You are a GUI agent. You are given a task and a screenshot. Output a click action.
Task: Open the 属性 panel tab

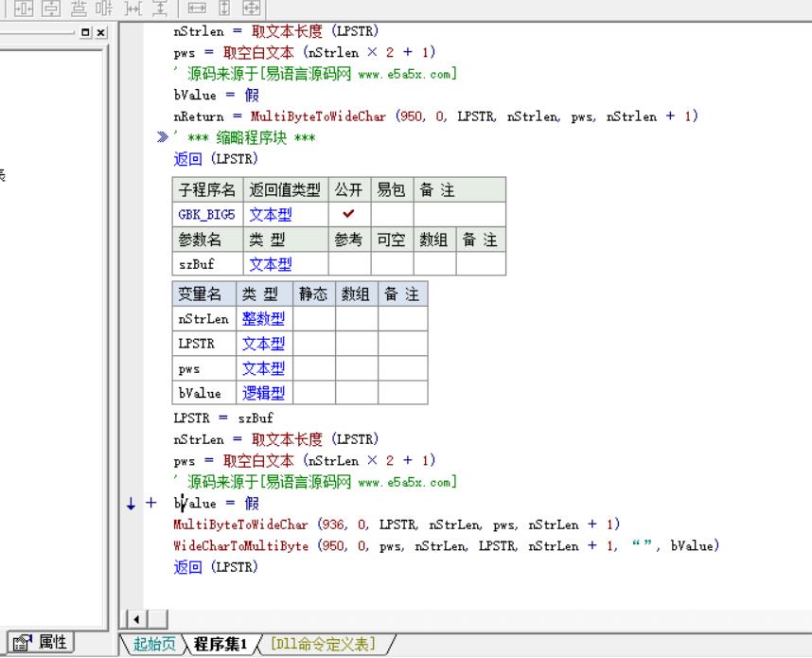pos(41,643)
